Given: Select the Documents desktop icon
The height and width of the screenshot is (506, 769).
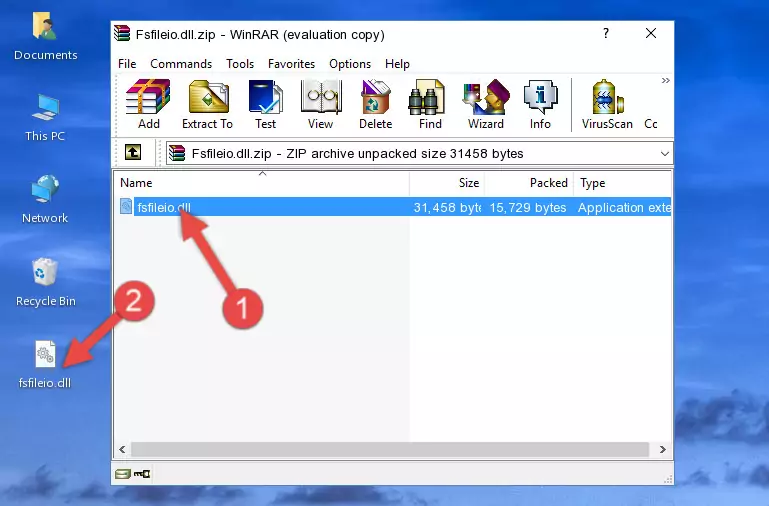Looking at the screenshot, I should pyautogui.click(x=46, y=37).
